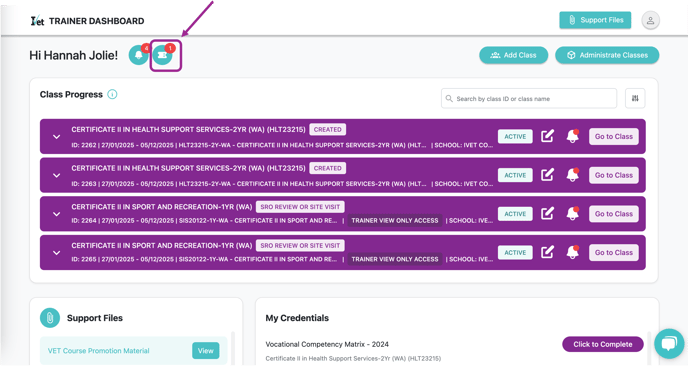Open bell notifications for class ID 2264
This screenshot has height=366, width=688.
[x=573, y=214]
